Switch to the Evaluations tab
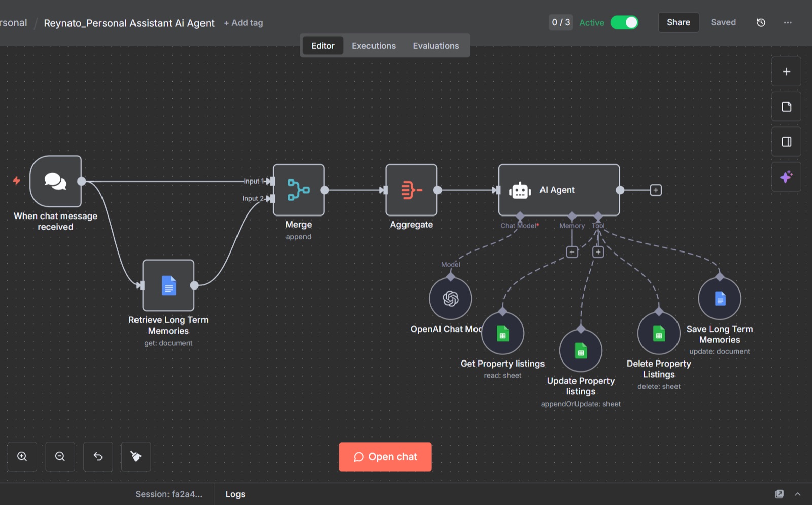This screenshot has height=505, width=812. coord(435,46)
